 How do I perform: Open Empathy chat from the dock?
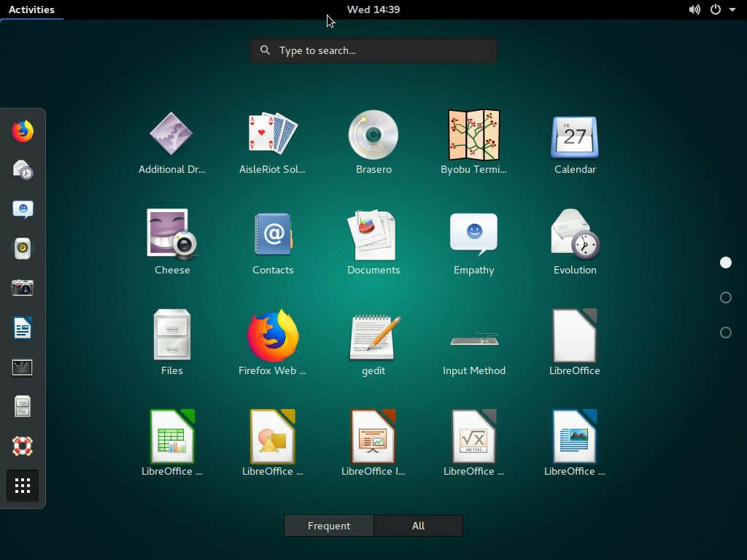point(23,209)
